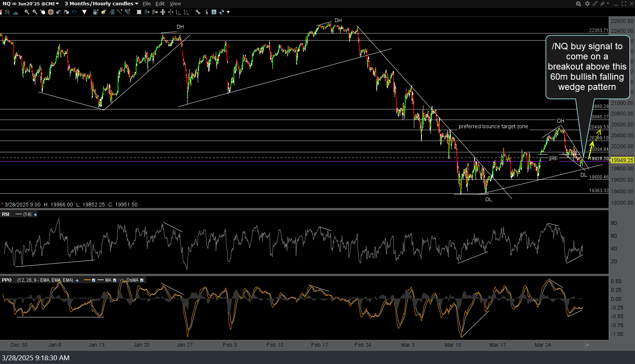This screenshot has height=364, width=635.
Task: Refresh the chart data
Action: pos(222,12)
